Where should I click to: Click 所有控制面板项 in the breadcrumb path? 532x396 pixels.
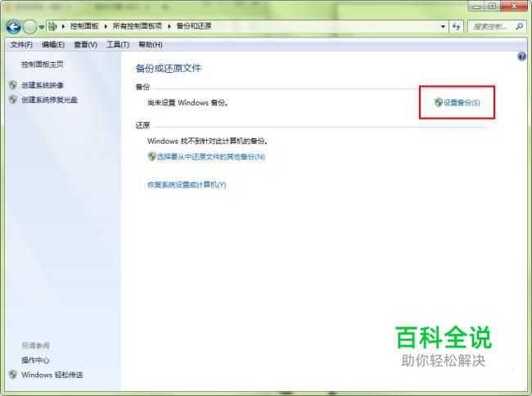coord(138,26)
